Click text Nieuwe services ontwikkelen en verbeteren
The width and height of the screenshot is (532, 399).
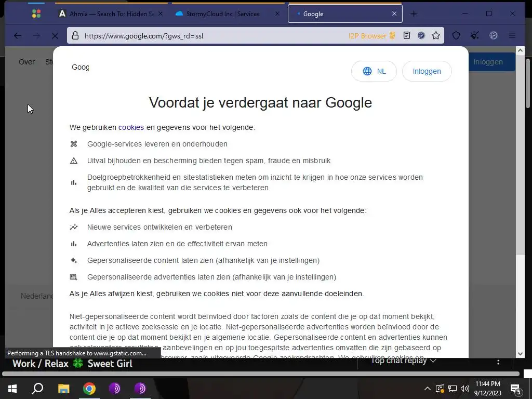(159, 227)
